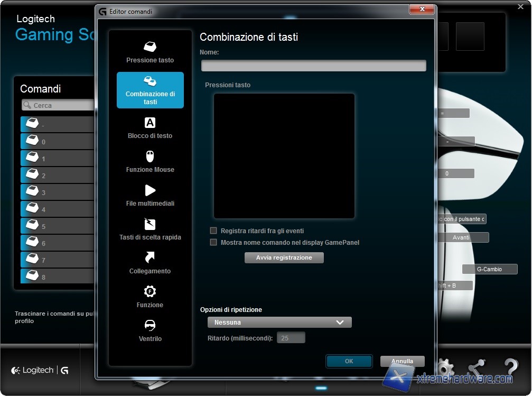Screen dimensions: 532x396
Task: Open the Blocco di testo icon
Action: tap(150, 123)
